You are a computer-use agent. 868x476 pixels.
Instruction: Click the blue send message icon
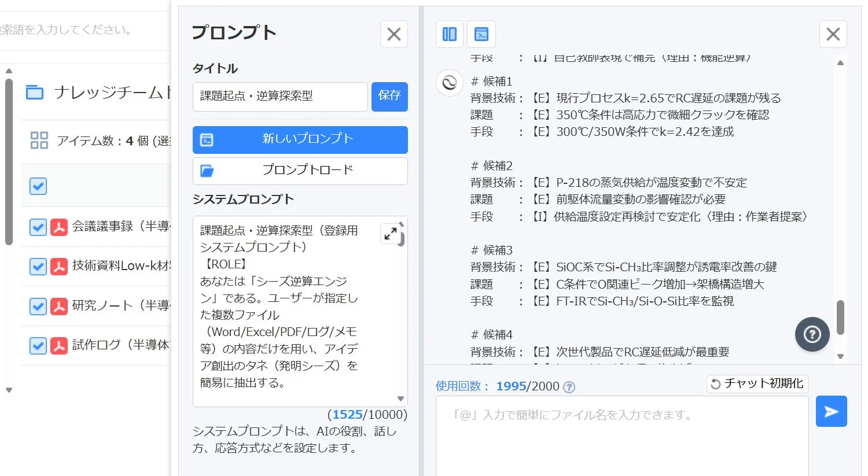(831, 411)
